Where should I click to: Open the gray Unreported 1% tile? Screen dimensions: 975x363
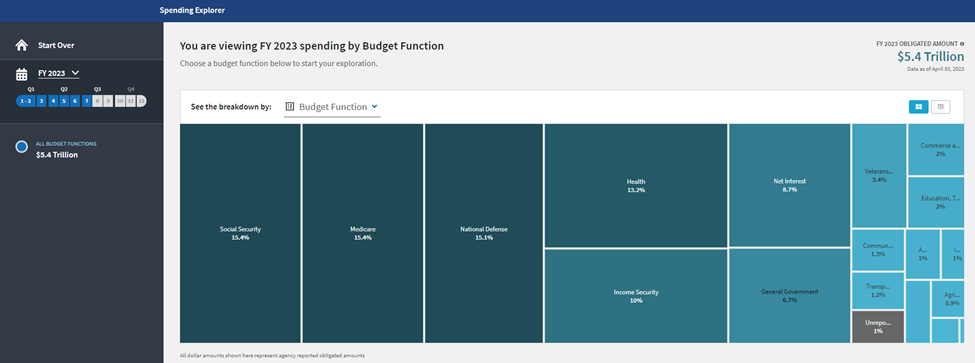pyautogui.click(x=878, y=327)
